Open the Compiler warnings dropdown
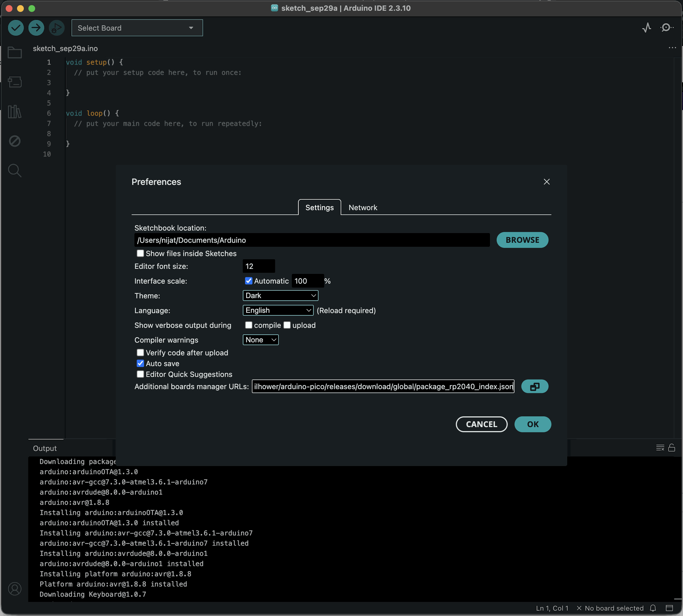Image resolution: width=683 pixels, height=616 pixels. 261,340
